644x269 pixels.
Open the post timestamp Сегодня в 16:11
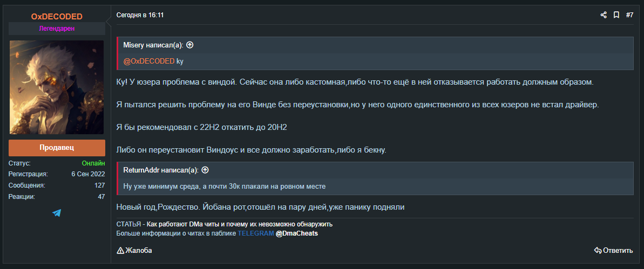click(140, 15)
